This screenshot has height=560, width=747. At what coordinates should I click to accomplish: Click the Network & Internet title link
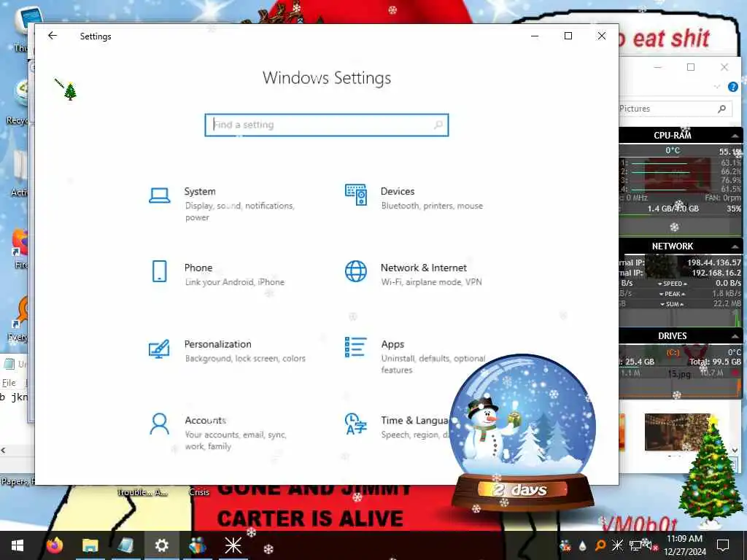[x=424, y=268]
